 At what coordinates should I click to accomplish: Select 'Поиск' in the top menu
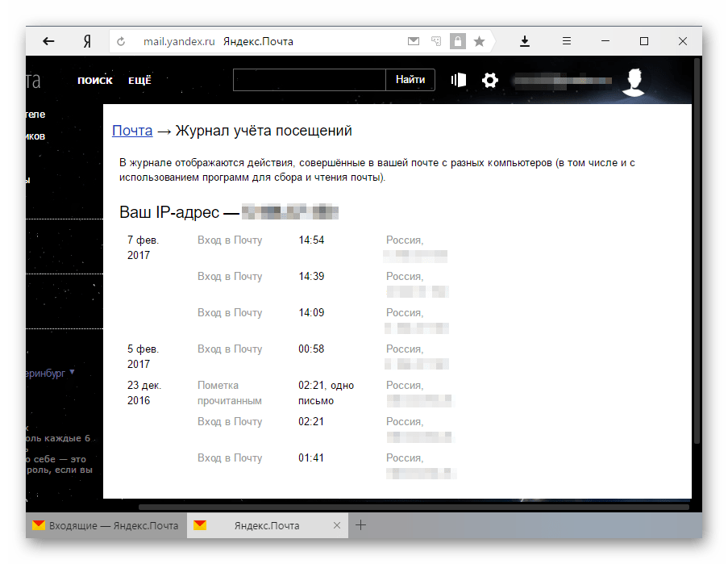pos(95,81)
